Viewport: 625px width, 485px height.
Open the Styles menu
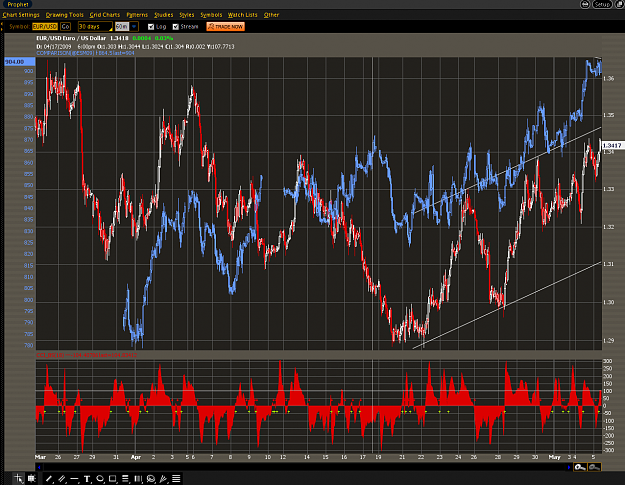187,15
